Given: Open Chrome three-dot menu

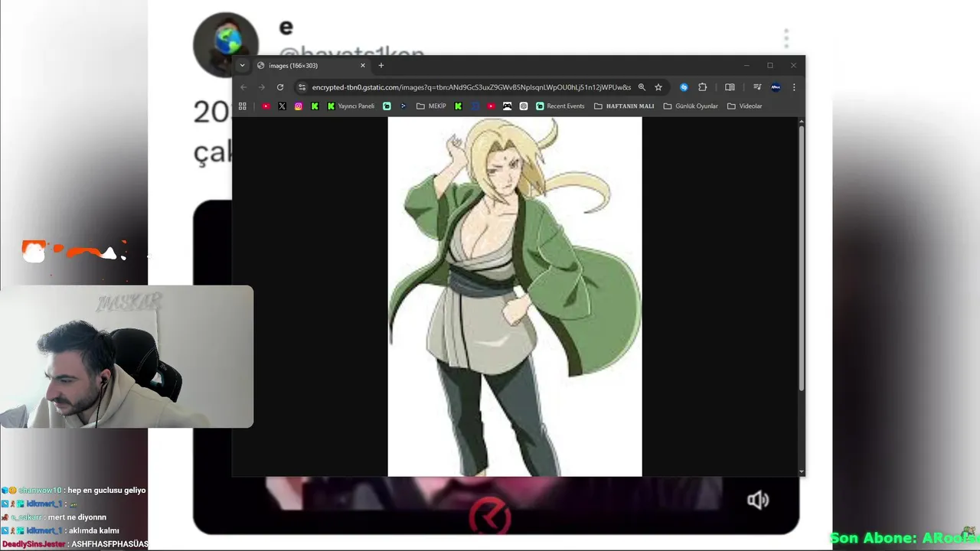Looking at the screenshot, I should tap(794, 87).
